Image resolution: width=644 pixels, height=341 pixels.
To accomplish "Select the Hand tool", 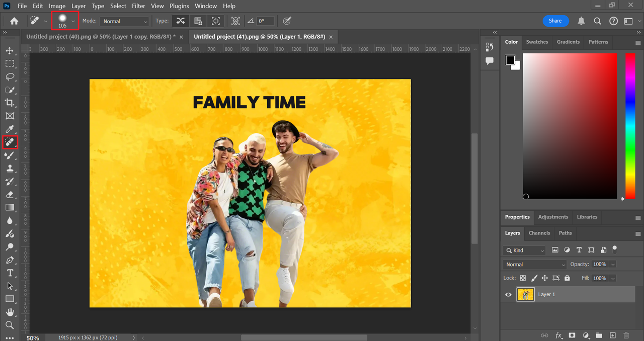I will 10,312.
